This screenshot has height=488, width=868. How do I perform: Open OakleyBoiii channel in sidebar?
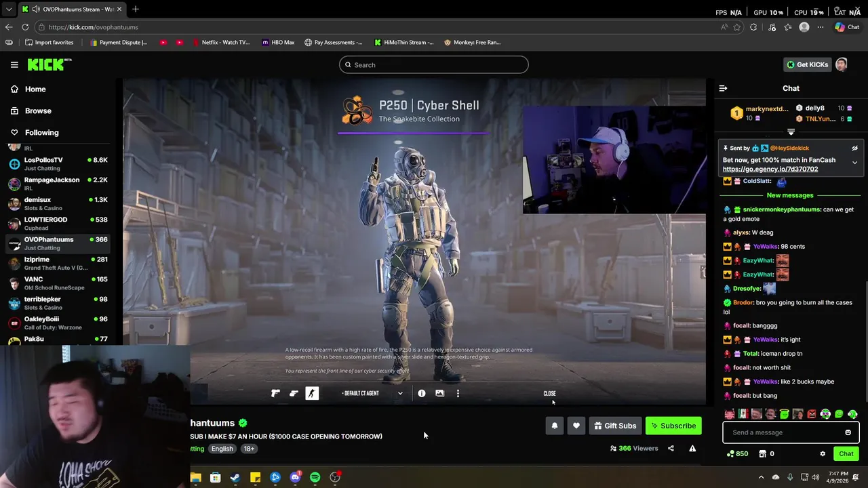click(58, 323)
